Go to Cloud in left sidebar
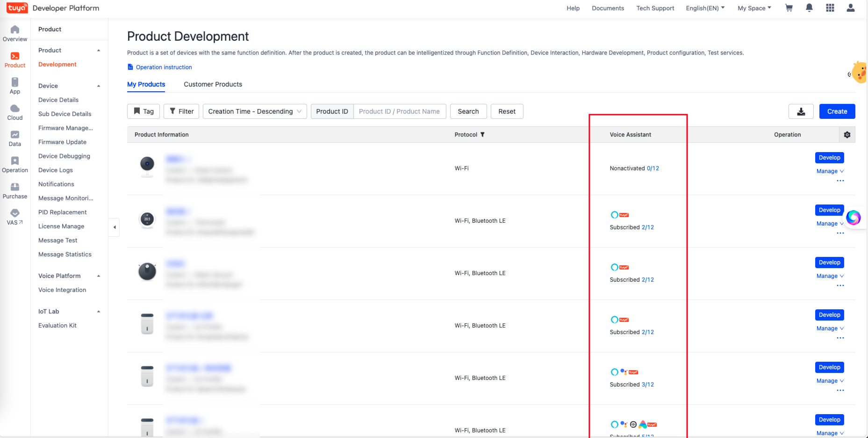Screen dimensions: 868x438 tap(15, 112)
